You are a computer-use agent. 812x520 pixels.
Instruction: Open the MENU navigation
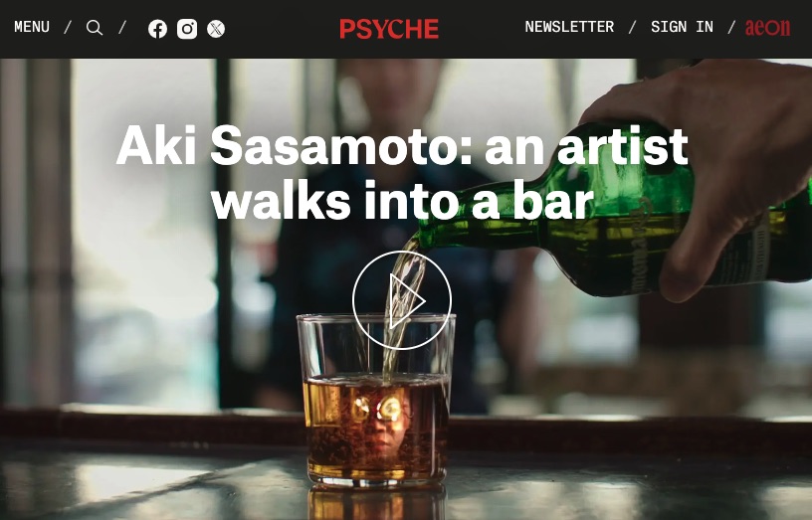point(32,27)
